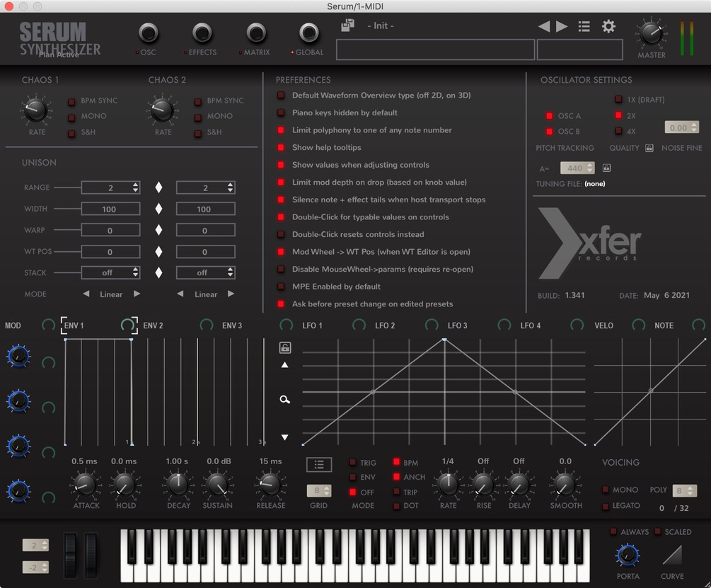Click the Master volume knob
711x588 pixels.
pyautogui.click(x=651, y=33)
